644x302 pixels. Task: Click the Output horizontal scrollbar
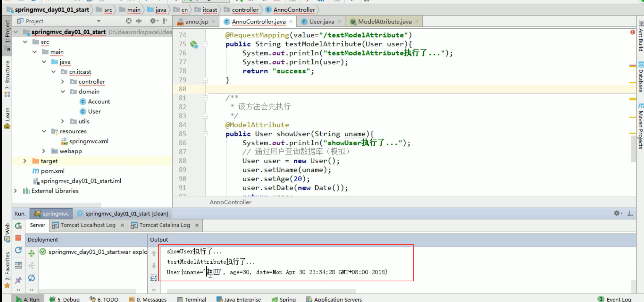point(261,291)
